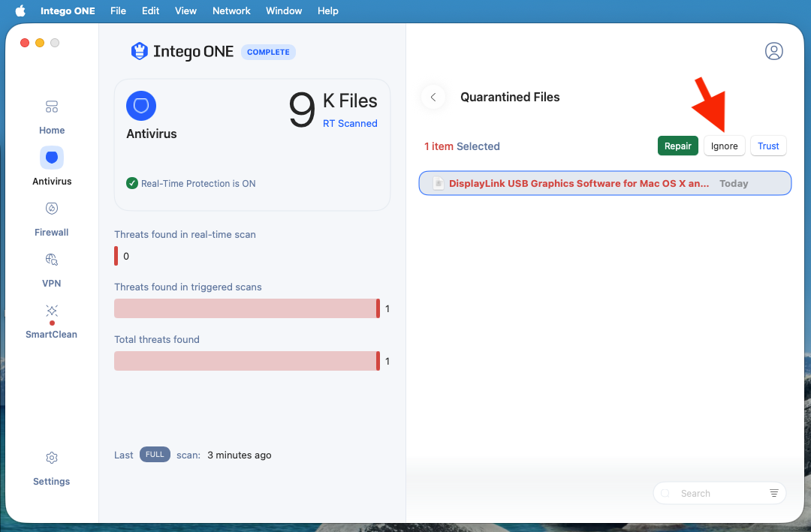Select the Antivirus shield icon in sidebar

tap(52, 158)
